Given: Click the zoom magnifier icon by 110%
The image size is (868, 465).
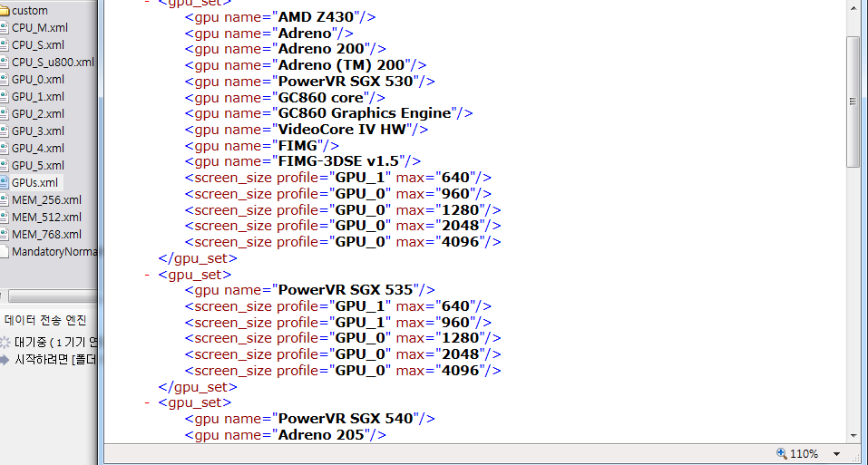Looking at the screenshot, I should coord(782,453).
